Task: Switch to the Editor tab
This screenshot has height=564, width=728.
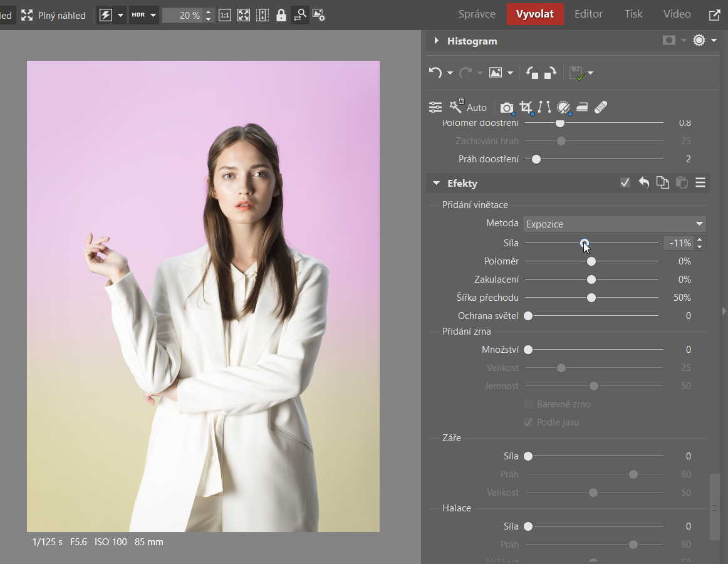Action: point(588,14)
